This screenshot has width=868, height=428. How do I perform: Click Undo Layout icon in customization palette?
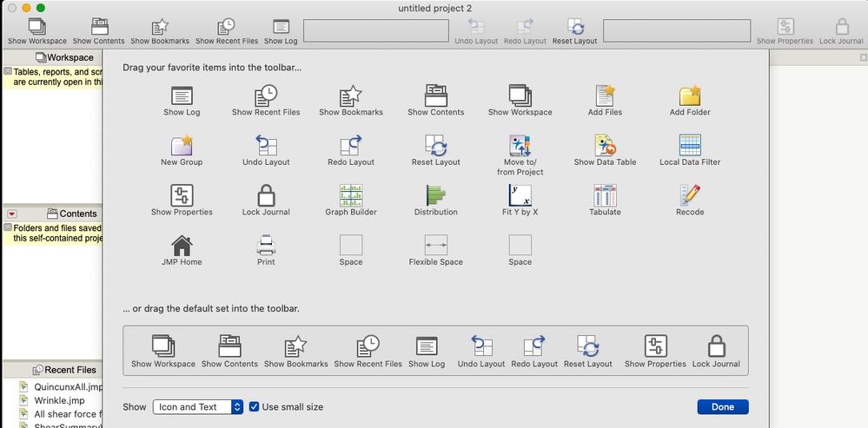[266, 146]
